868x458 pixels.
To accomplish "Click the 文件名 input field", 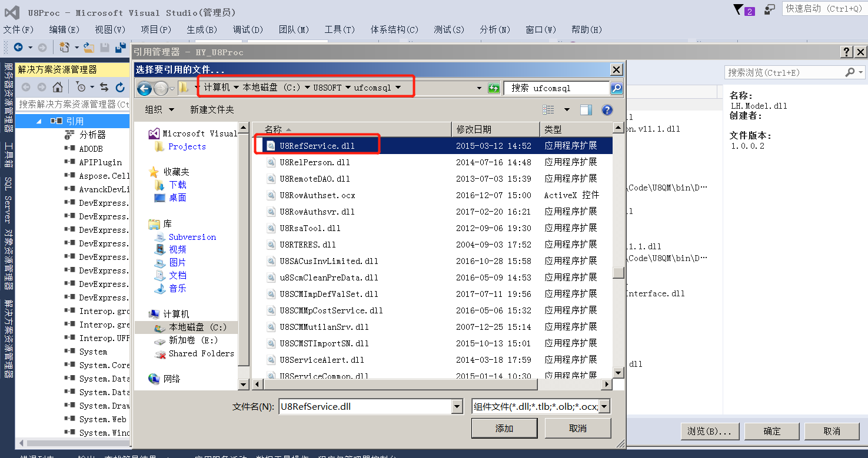I will (365, 406).
